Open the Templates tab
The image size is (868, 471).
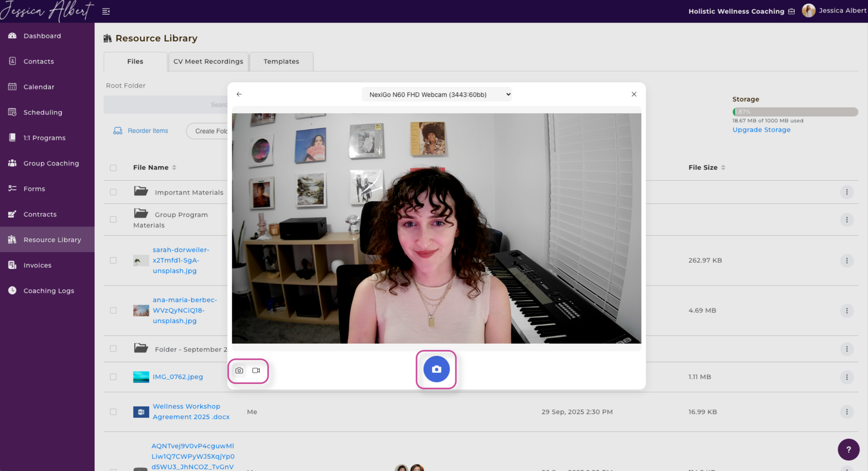point(281,61)
